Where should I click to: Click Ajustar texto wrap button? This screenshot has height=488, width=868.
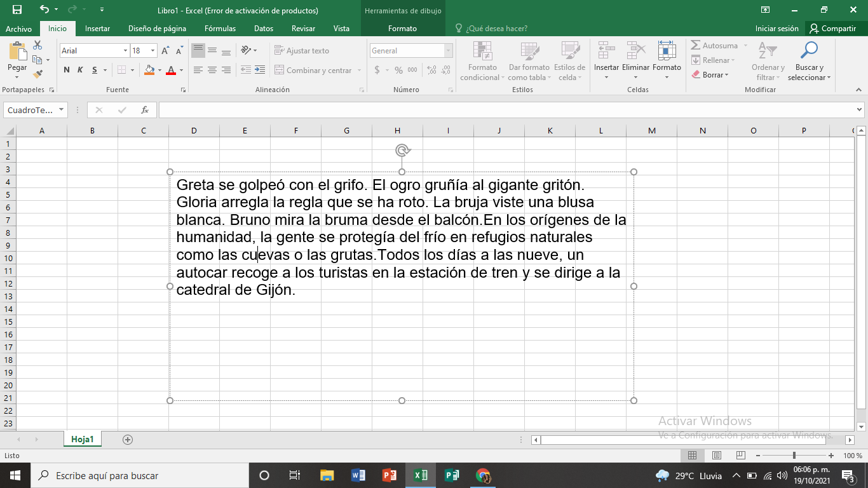click(302, 50)
